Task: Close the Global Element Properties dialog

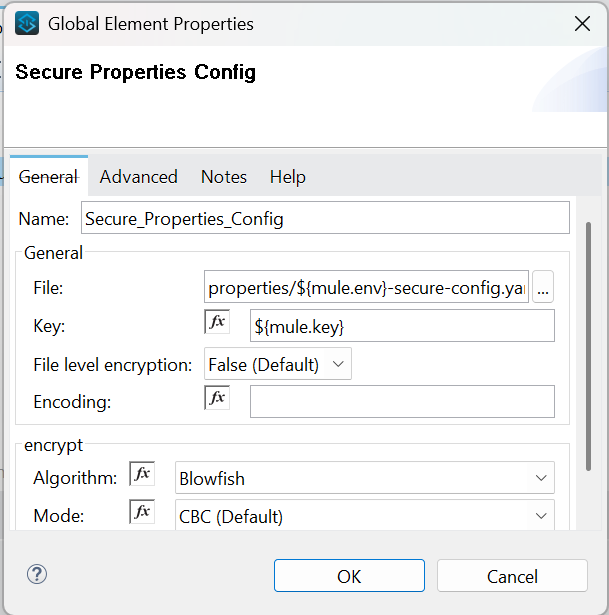Action: pos(581,24)
